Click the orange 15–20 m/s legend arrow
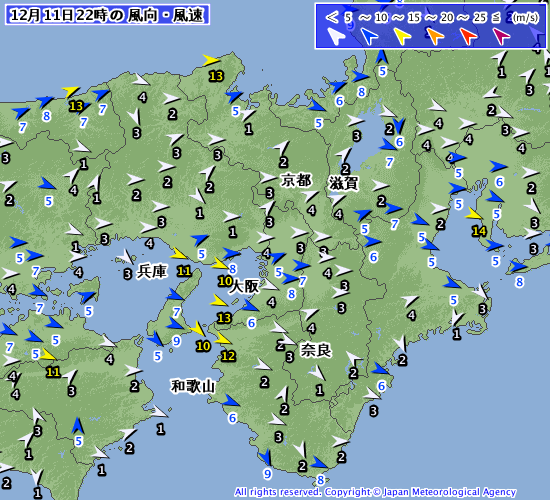 [x=435, y=36]
